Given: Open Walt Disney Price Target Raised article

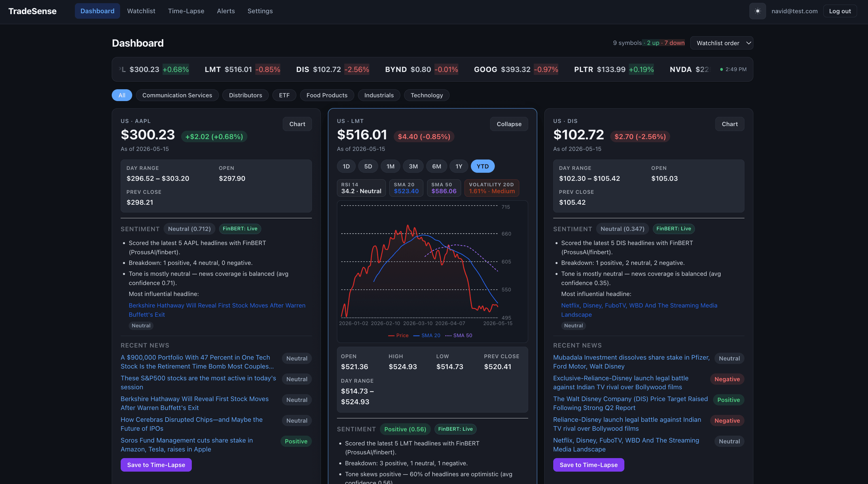Looking at the screenshot, I should (x=630, y=403).
